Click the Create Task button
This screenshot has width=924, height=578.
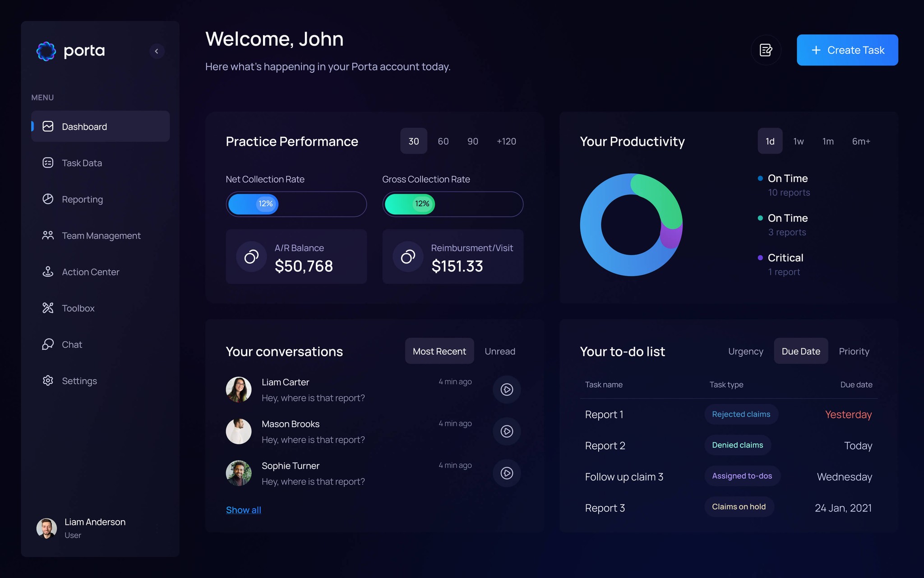click(x=847, y=50)
